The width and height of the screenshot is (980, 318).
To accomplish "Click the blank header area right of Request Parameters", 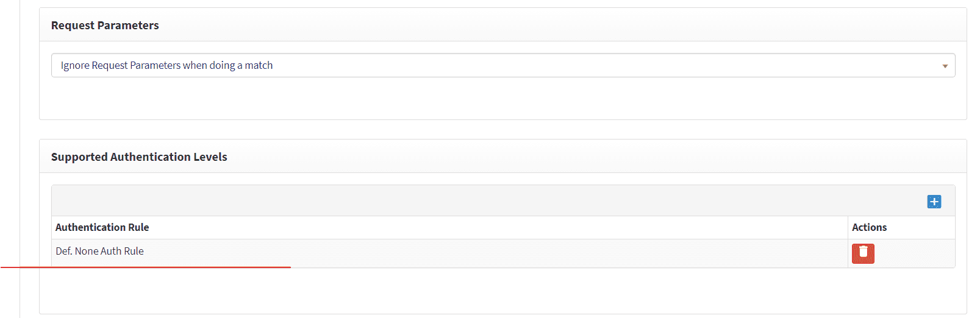I will [x=549, y=26].
